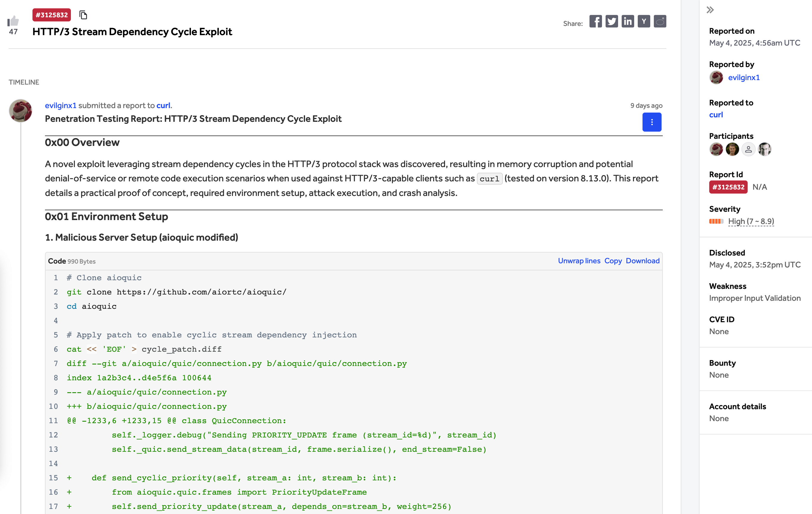
Task: Copy the code block contents
Action: (x=613, y=261)
